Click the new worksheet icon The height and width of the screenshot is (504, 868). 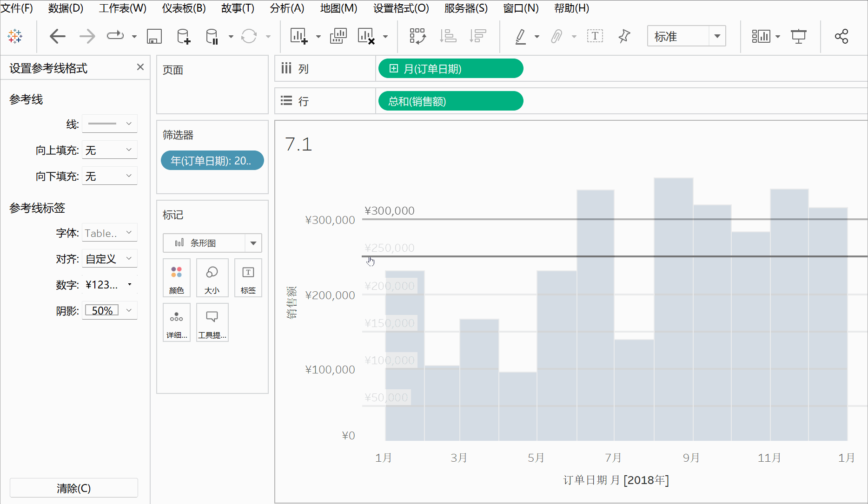(298, 36)
